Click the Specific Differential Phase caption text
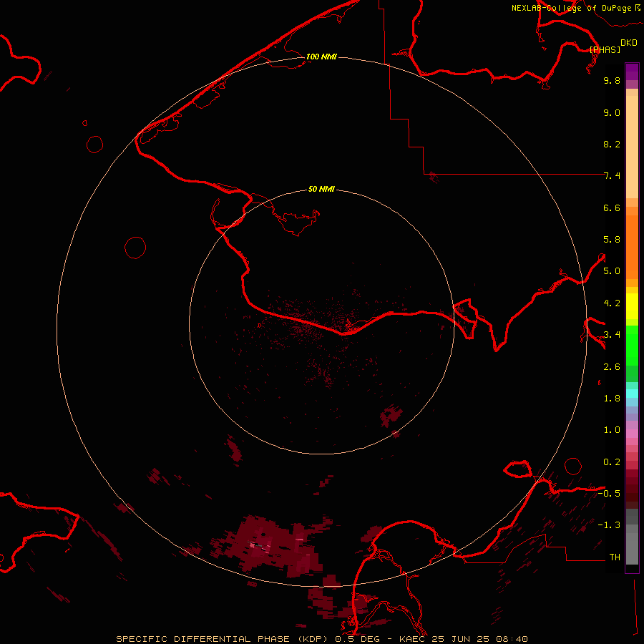644x644 pixels. [321, 639]
